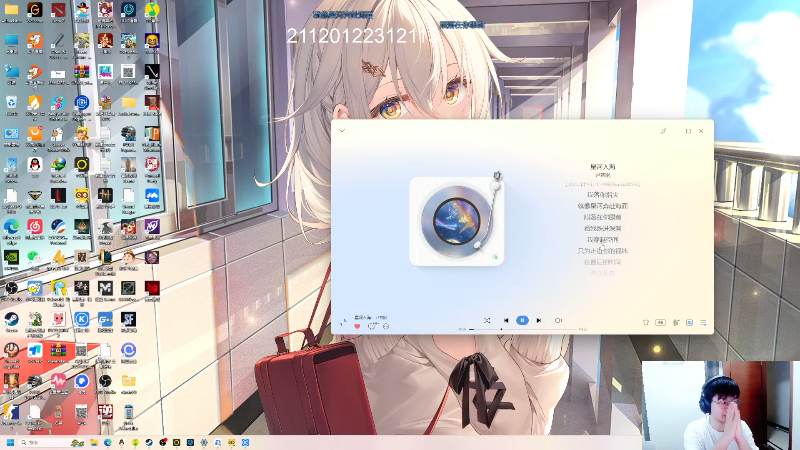800x450 pixels.
Task: Open QQ from the taskbar
Action: click(x=121, y=442)
